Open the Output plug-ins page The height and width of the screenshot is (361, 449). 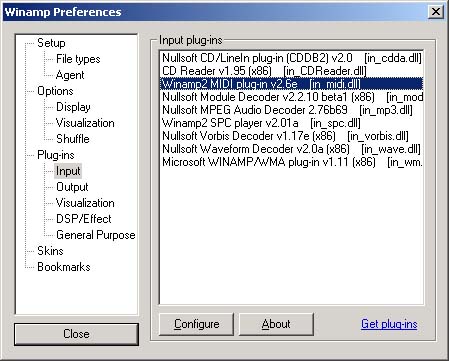[x=72, y=187]
